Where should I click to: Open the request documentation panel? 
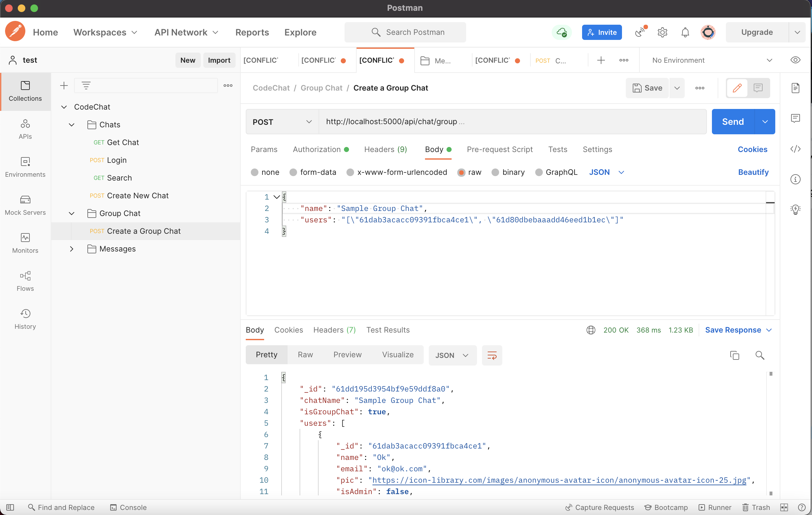[796, 88]
